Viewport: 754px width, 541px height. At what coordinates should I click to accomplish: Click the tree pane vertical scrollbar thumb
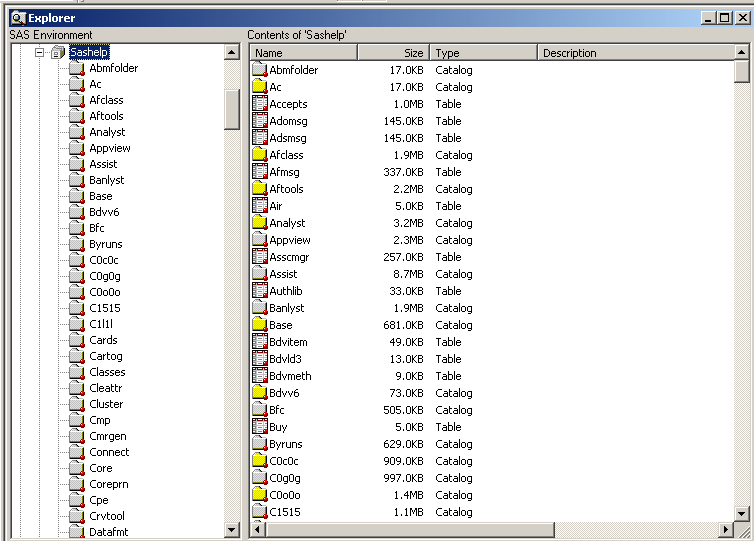pos(232,110)
